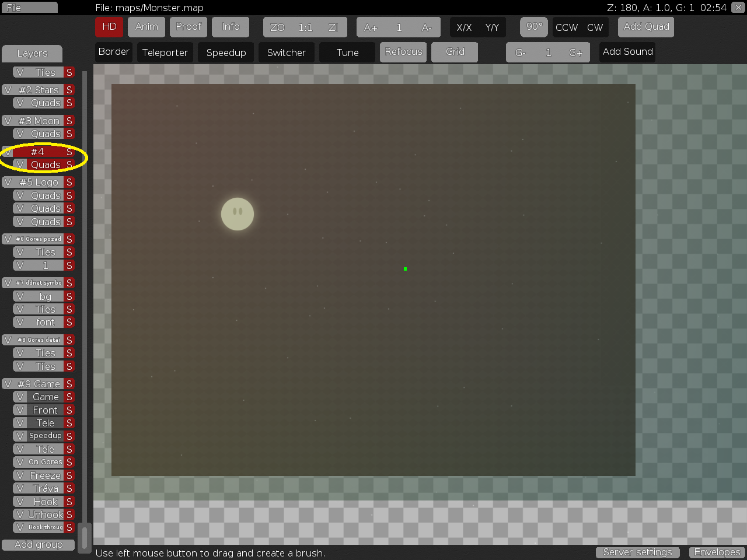
Task: Click Refocus to recenter the view
Action: tap(403, 52)
